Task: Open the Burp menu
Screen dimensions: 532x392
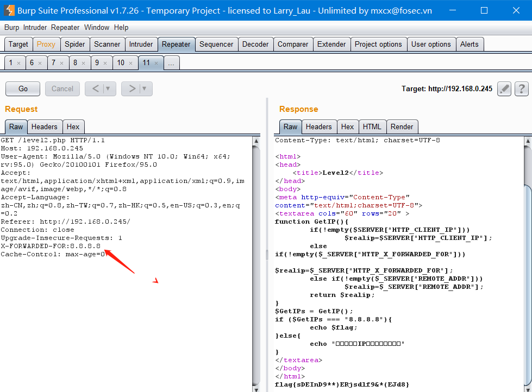Action: 11,28
